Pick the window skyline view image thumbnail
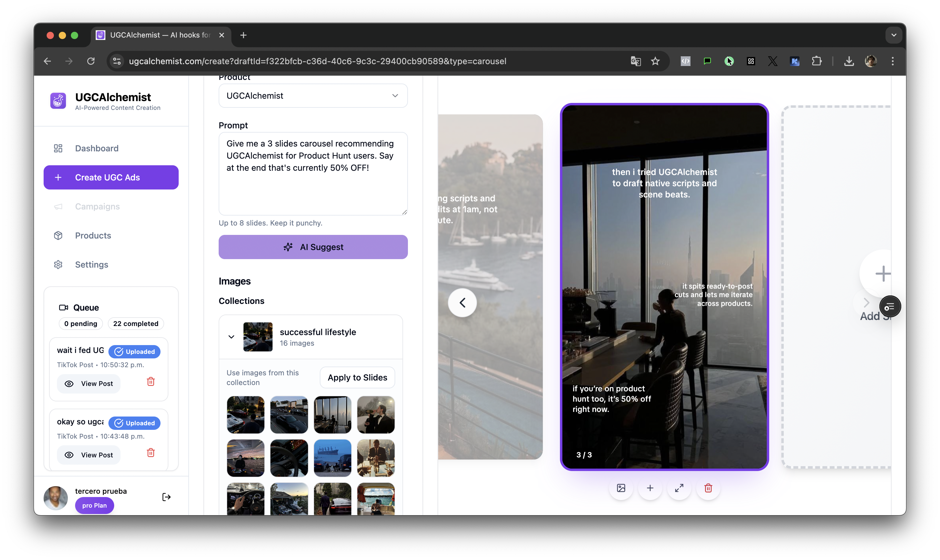This screenshot has width=940, height=560. 332,415
